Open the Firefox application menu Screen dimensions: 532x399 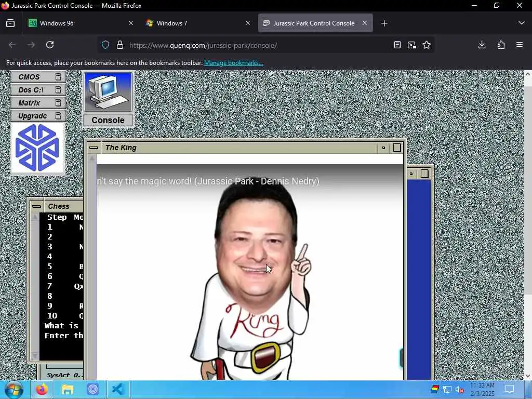tap(520, 45)
